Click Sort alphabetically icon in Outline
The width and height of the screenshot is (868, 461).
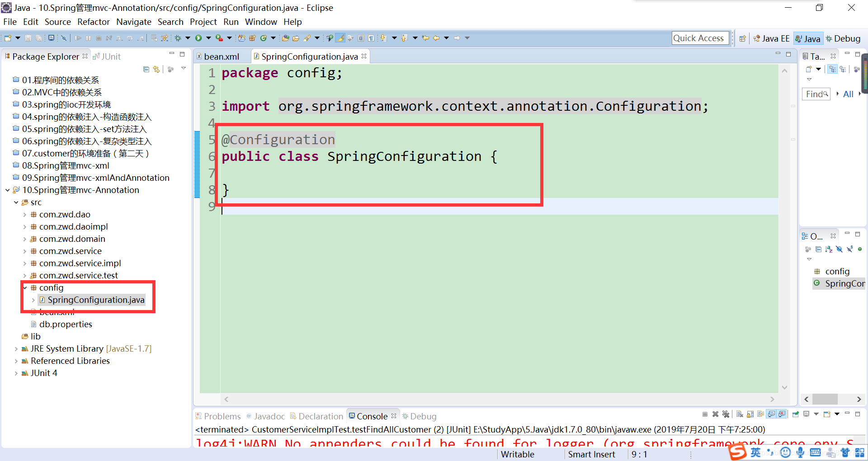829,249
